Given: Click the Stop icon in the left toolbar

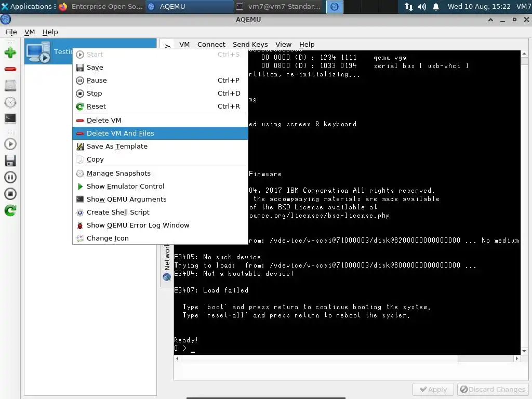Looking at the screenshot, I should [x=10, y=194].
